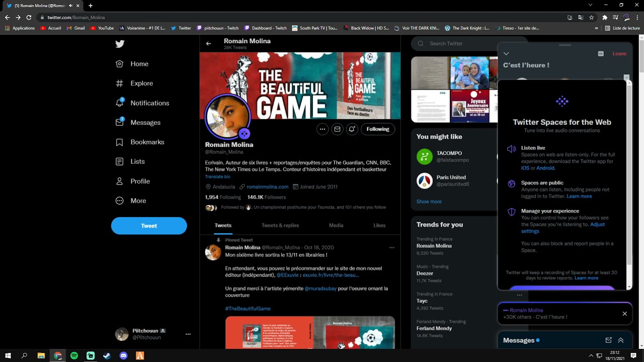View the 1,954 Following list

[x=223, y=197]
